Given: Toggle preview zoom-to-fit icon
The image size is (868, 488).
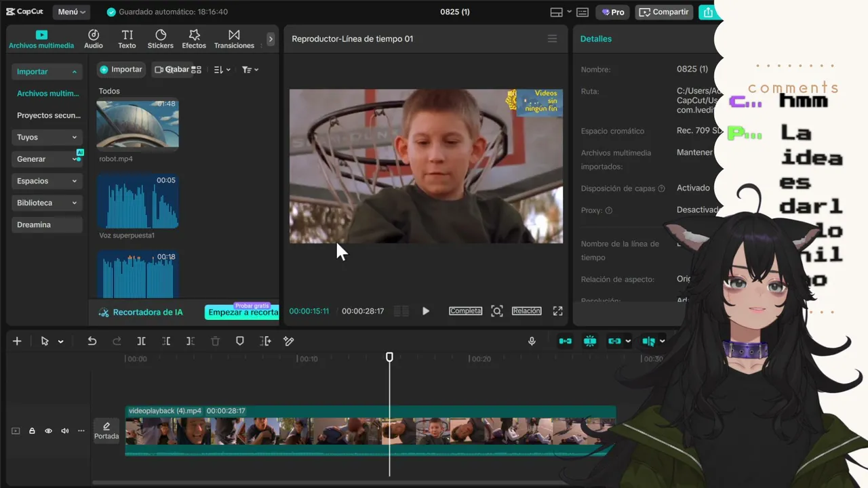Looking at the screenshot, I should pyautogui.click(x=497, y=311).
